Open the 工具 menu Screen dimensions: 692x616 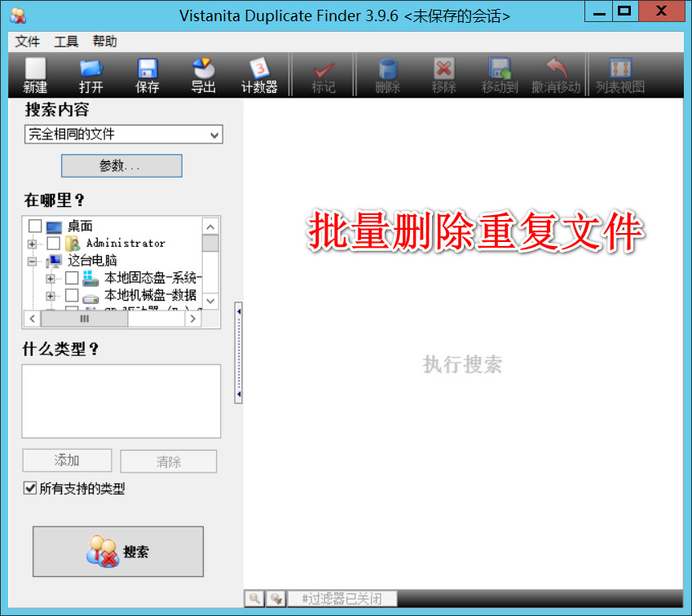66,42
